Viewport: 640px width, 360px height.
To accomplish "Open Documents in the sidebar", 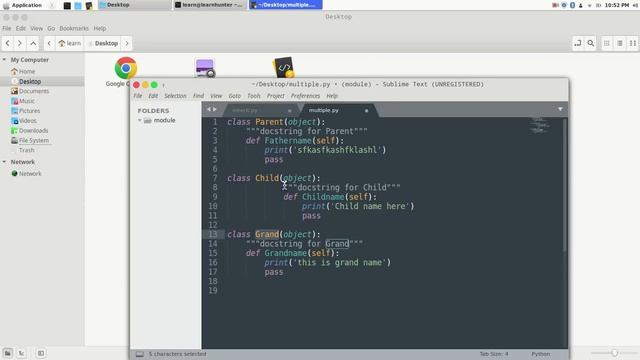I will [34, 91].
